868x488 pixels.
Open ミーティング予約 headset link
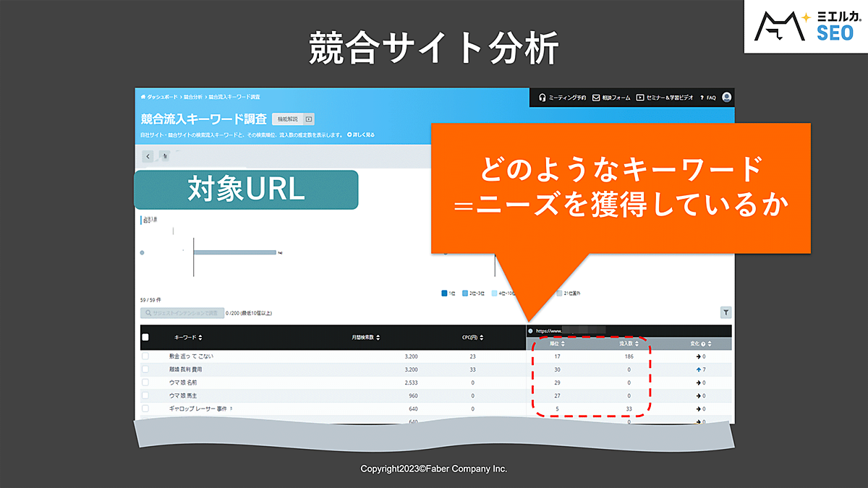(x=562, y=98)
